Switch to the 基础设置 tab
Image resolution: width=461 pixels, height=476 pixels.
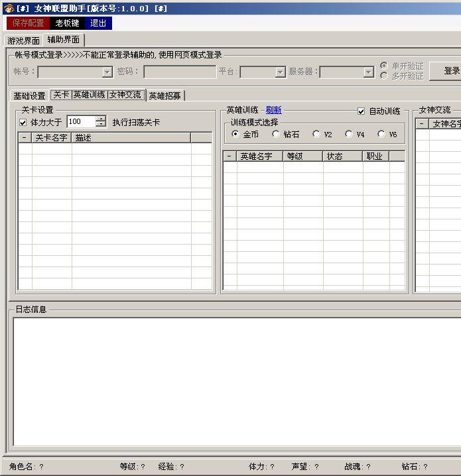pos(30,95)
